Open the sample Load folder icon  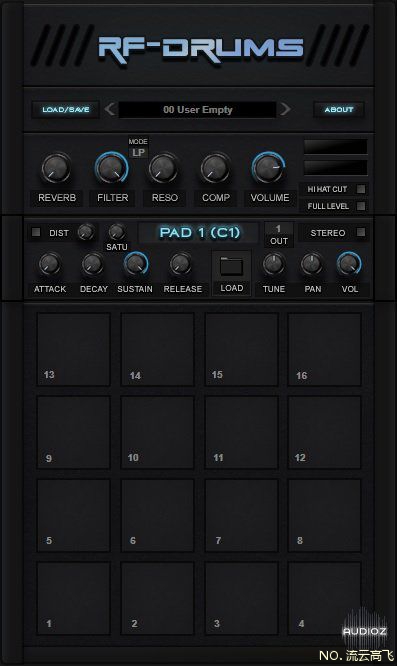[231, 267]
